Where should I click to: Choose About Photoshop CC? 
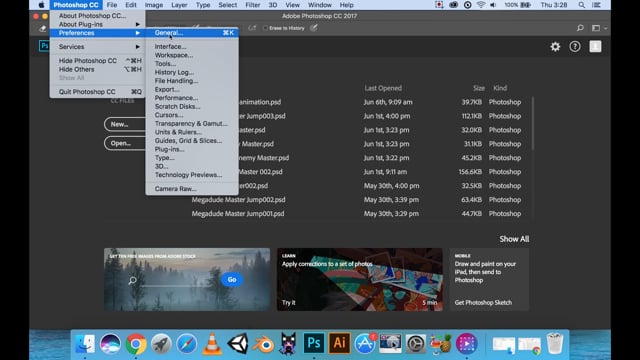click(x=97, y=16)
